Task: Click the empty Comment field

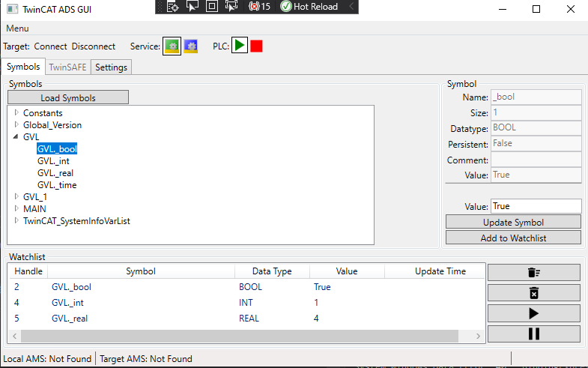Action: point(536,160)
